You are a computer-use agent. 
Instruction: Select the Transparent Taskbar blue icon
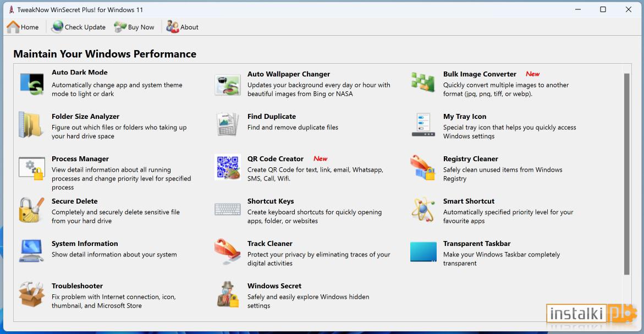click(423, 252)
